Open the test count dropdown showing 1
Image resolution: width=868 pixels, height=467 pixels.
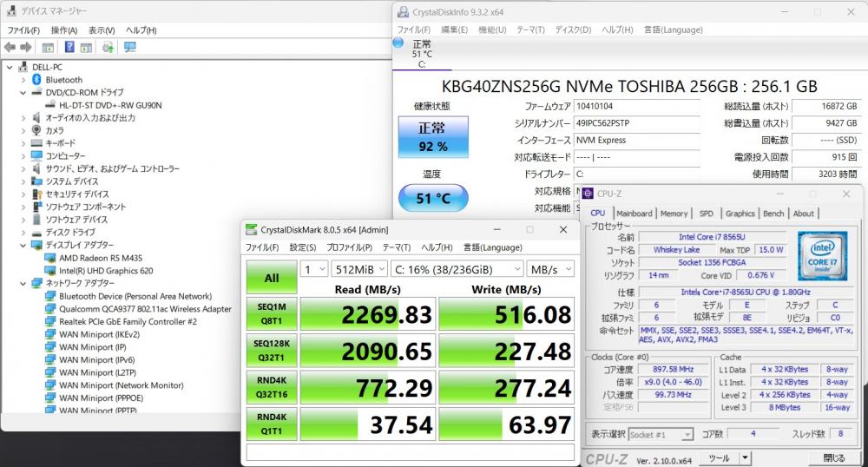click(314, 269)
